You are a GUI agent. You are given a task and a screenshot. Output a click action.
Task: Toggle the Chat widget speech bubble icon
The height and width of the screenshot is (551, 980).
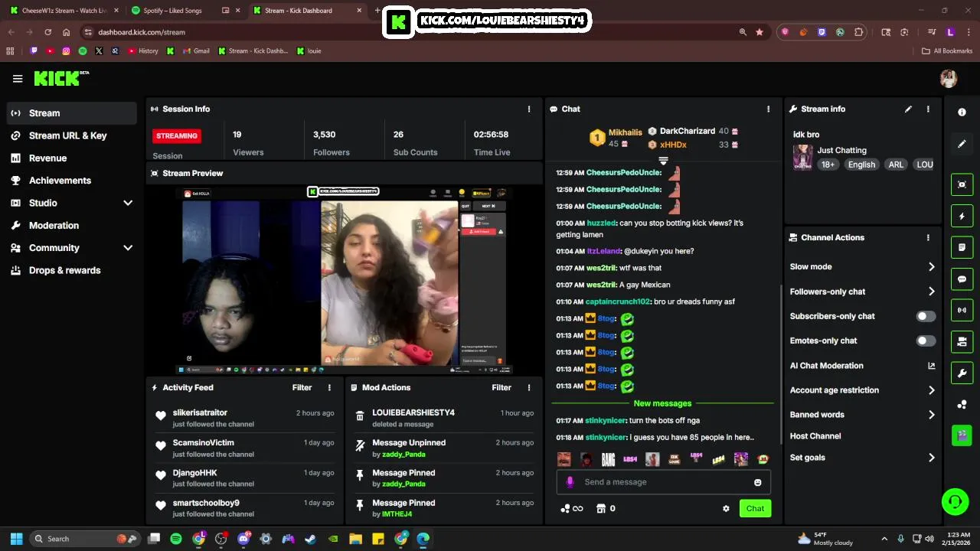[962, 279]
